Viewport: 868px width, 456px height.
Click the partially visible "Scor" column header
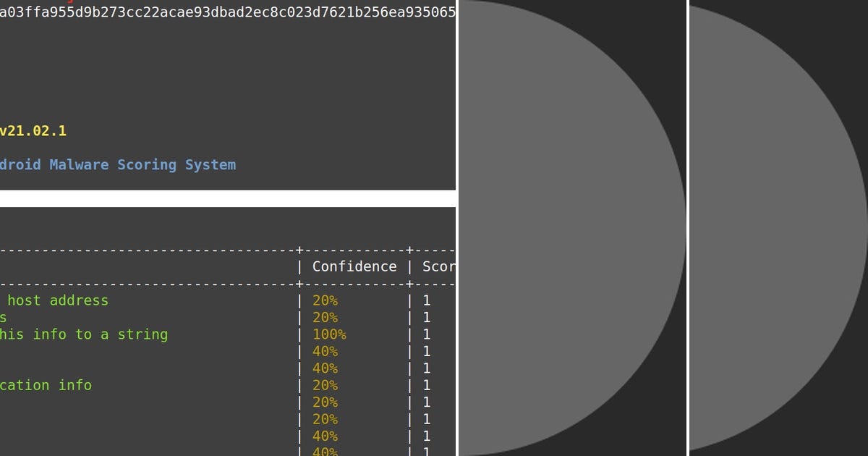pos(439,266)
